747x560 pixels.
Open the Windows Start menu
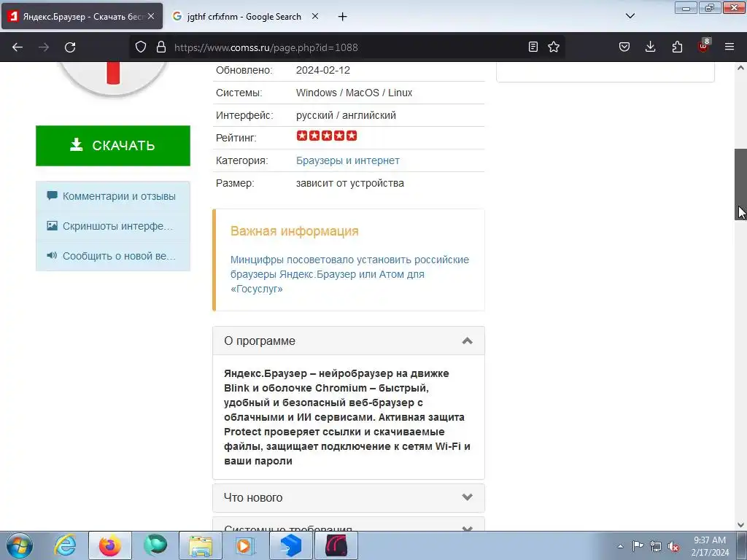19,545
